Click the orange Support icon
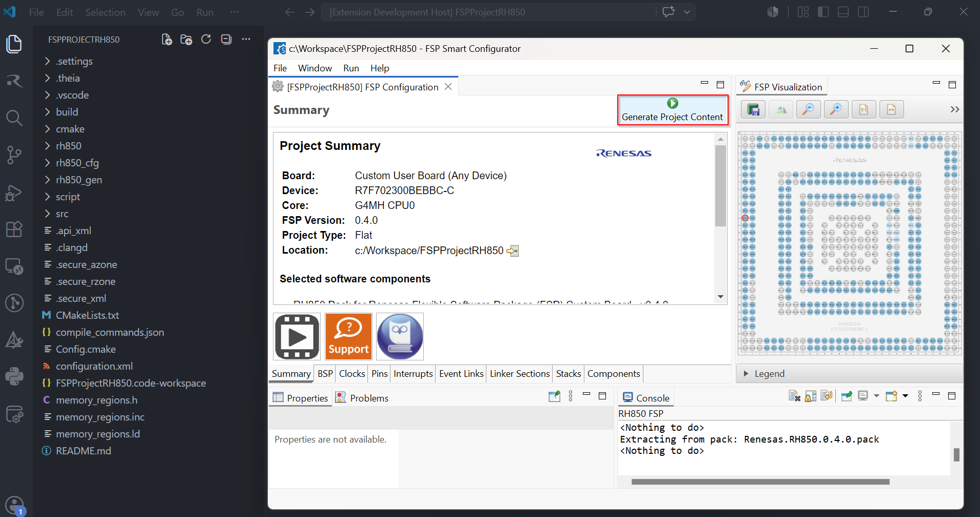Image resolution: width=980 pixels, height=517 pixels. [x=348, y=337]
